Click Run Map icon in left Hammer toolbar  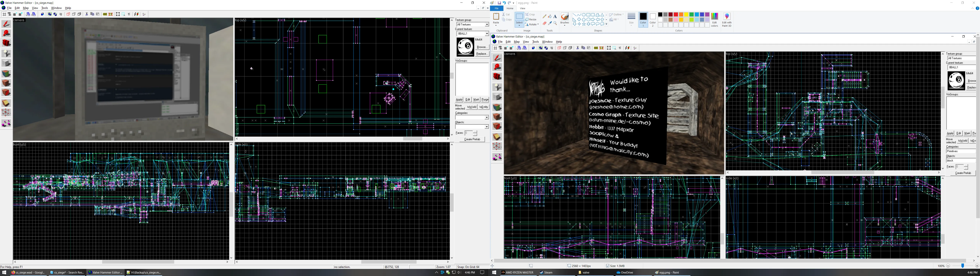pos(144,15)
